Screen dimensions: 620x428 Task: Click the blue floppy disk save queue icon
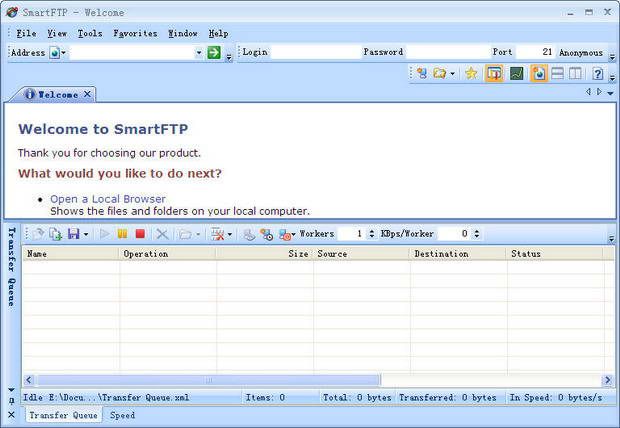[x=74, y=234]
